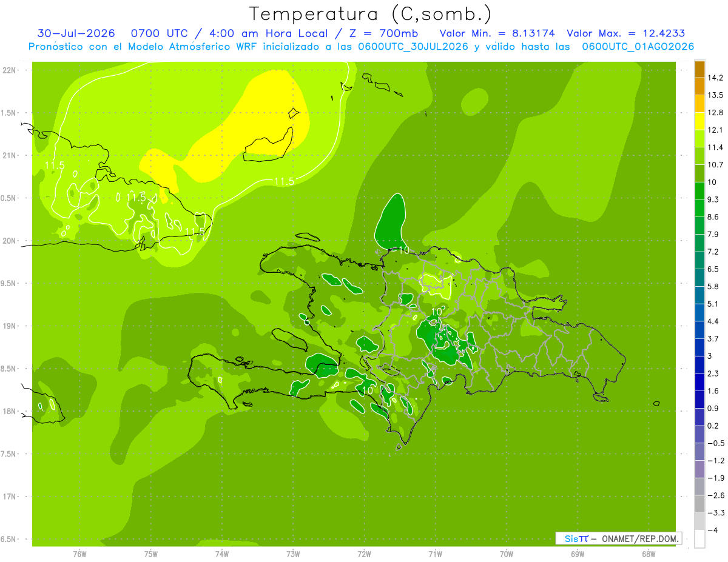Click the '76W' longitude axis label
Viewport: 728px width, 562px height.
79,554
